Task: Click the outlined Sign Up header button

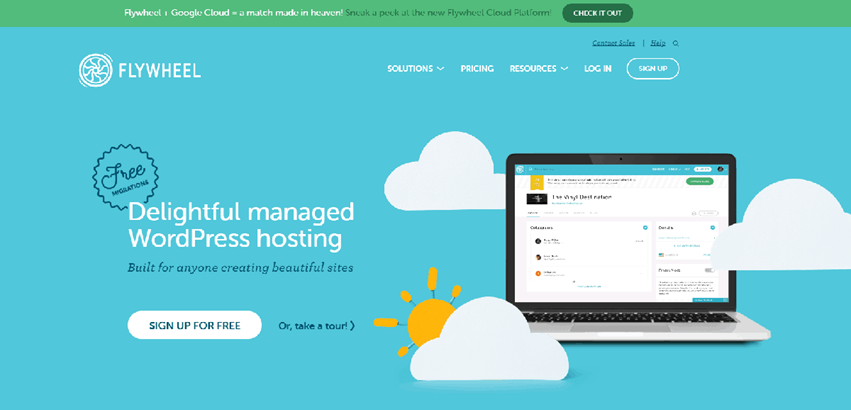Action: pos(653,68)
